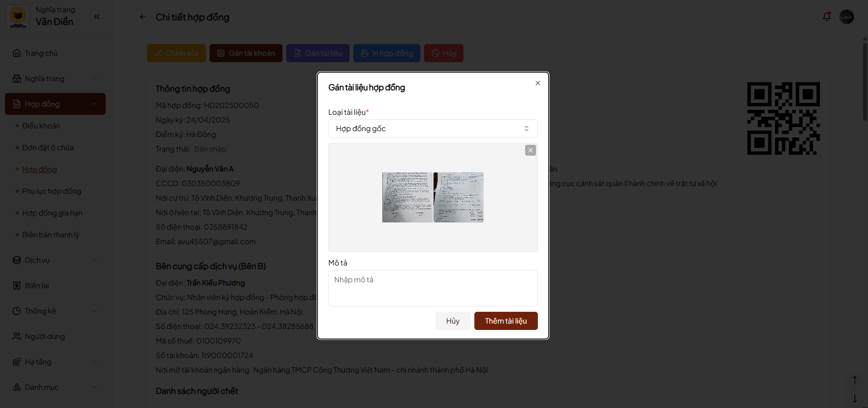Open the Loại tài liệu dropdown

pyautogui.click(x=433, y=128)
